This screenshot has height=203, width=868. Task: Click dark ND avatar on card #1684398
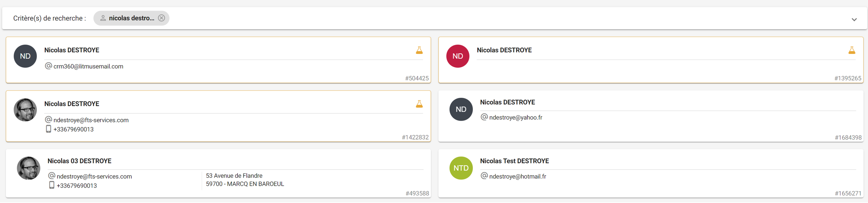461,109
